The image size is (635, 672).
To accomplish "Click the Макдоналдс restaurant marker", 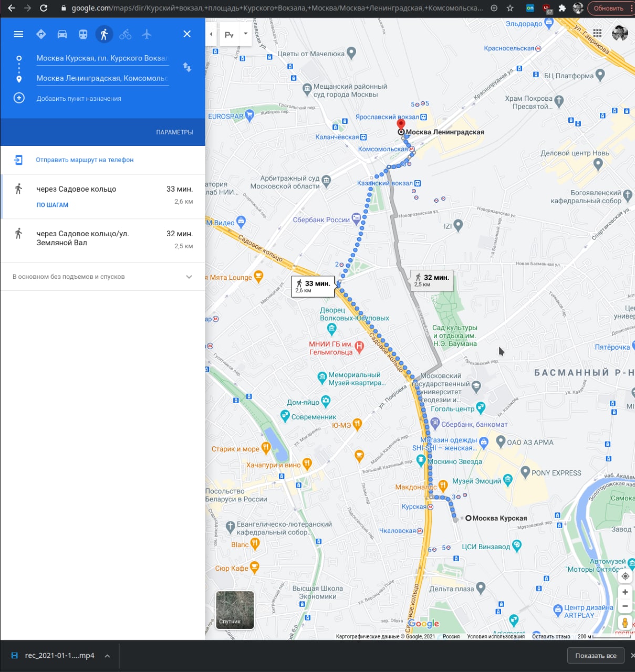I will 443,486.
